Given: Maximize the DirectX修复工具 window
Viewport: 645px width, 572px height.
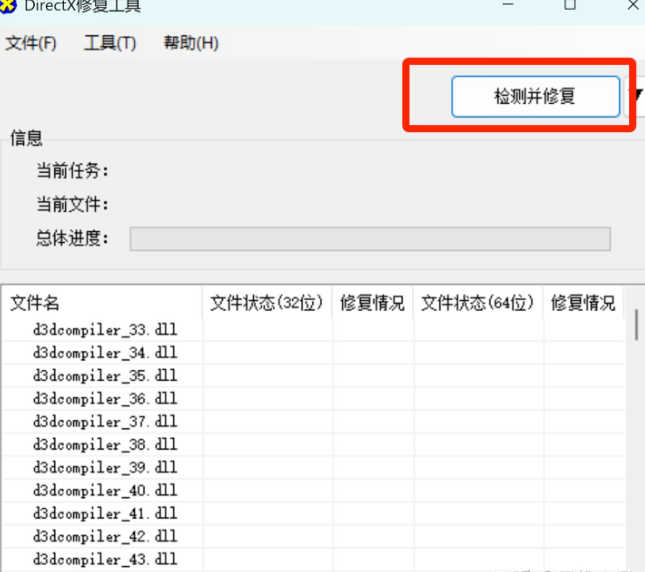Looking at the screenshot, I should click(x=570, y=5).
